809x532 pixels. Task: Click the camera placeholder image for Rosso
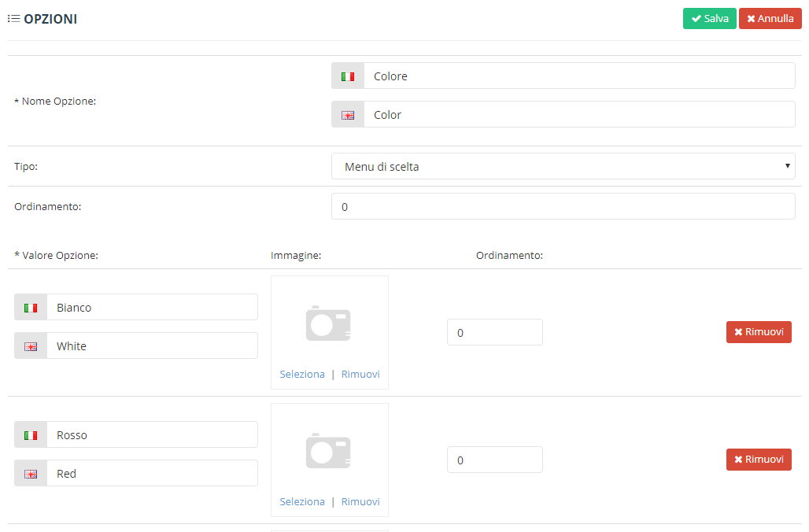[x=329, y=451]
